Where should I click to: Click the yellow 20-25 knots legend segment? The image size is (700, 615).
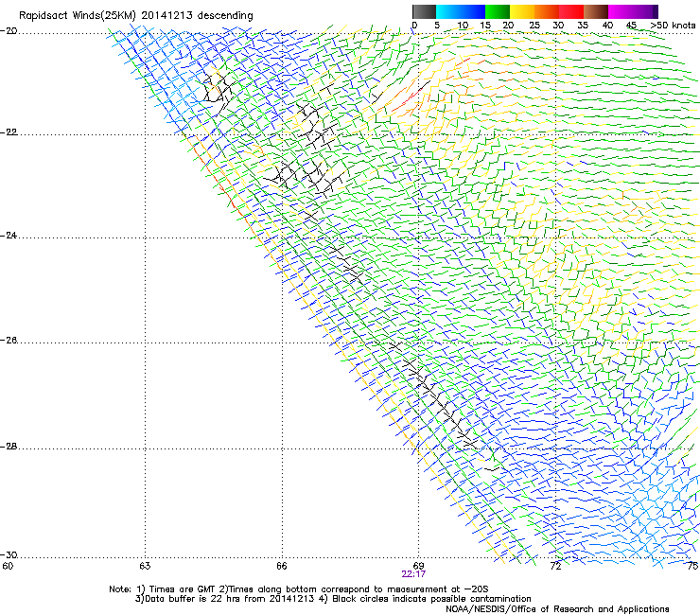point(522,11)
